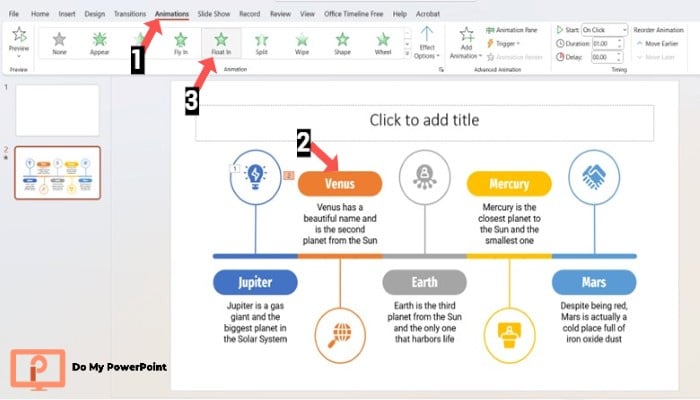
Task: Select the None animation effect
Action: pyautogui.click(x=59, y=43)
